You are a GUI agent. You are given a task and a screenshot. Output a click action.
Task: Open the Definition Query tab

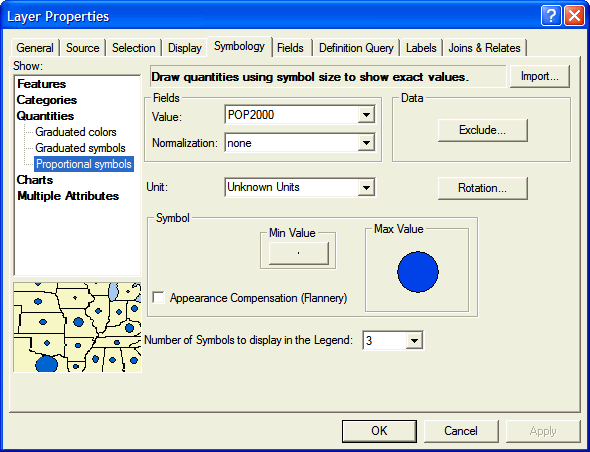click(356, 48)
